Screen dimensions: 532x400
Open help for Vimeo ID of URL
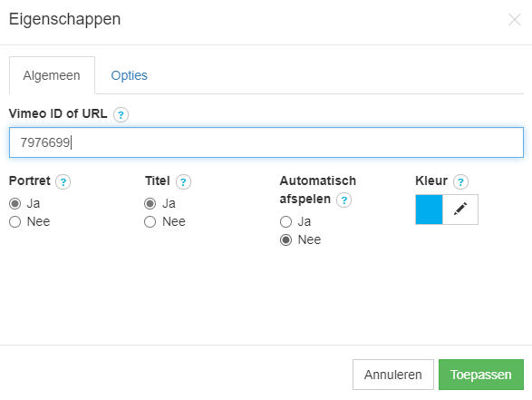pyautogui.click(x=121, y=115)
